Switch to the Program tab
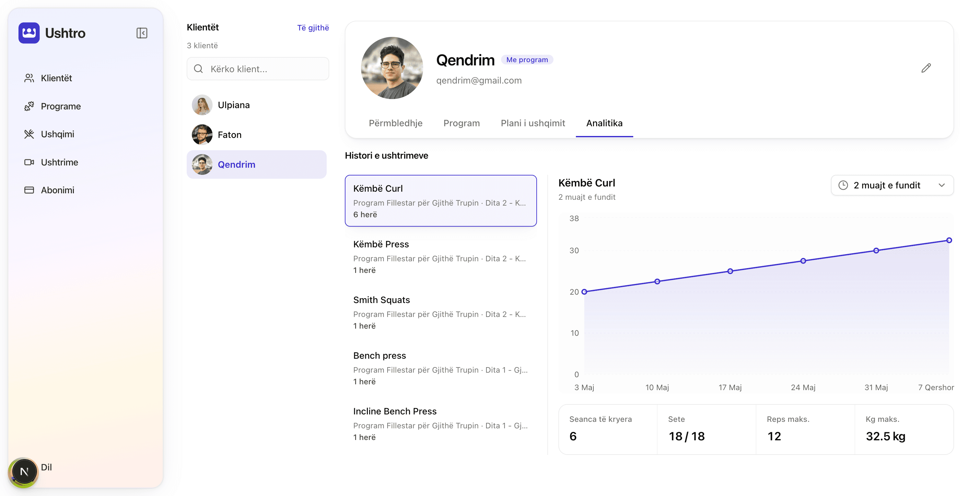Screen dimensions: 980x496 coord(461,123)
